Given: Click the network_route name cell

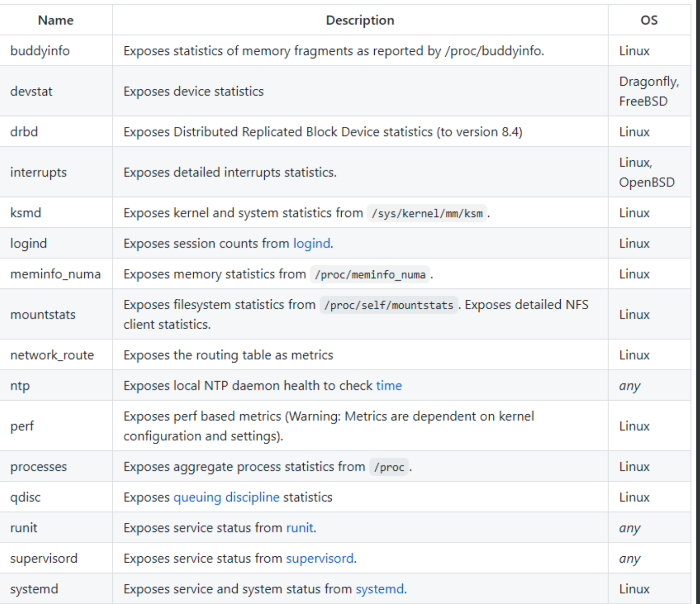Looking at the screenshot, I should coord(52,355).
